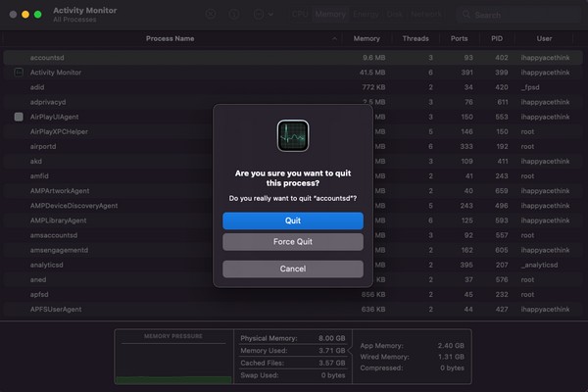Select the adprivacyd process row

click(293, 102)
